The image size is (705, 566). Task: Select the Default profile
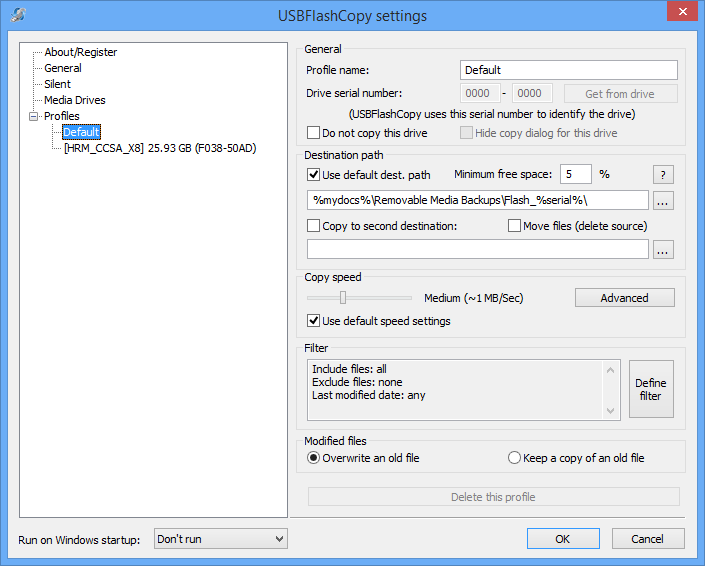[x=81, y=132]
